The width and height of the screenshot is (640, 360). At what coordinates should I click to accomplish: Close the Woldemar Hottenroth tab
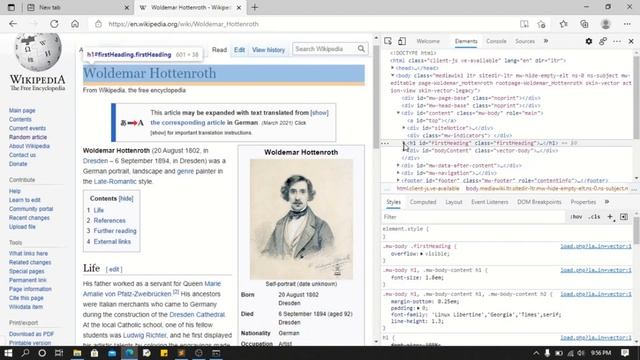point(239,7)
